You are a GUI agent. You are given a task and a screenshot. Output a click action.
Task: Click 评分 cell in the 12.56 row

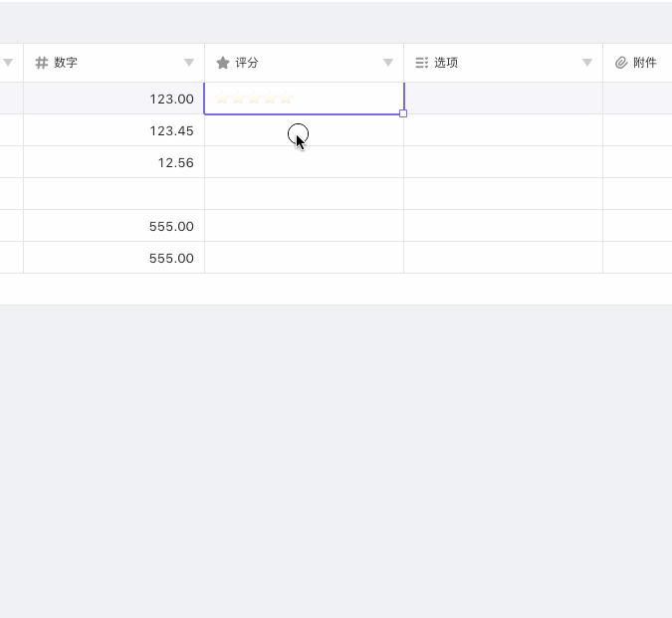tap(304, 162)
